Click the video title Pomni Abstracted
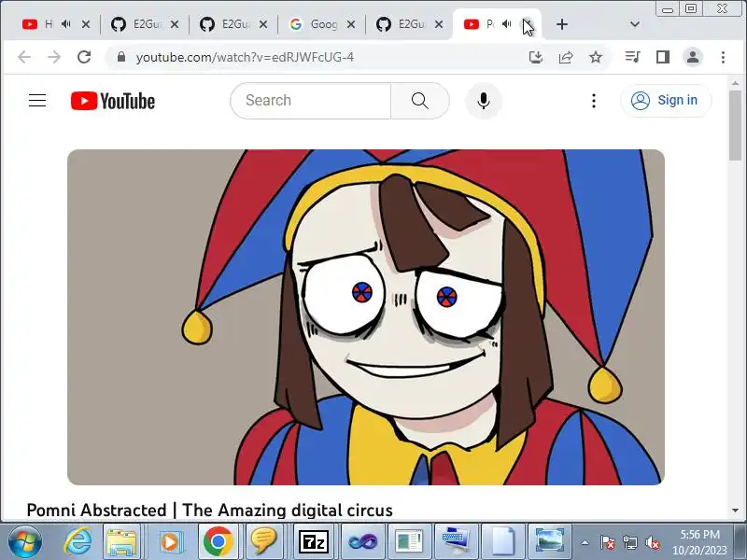747x560 pixels. 209,510
